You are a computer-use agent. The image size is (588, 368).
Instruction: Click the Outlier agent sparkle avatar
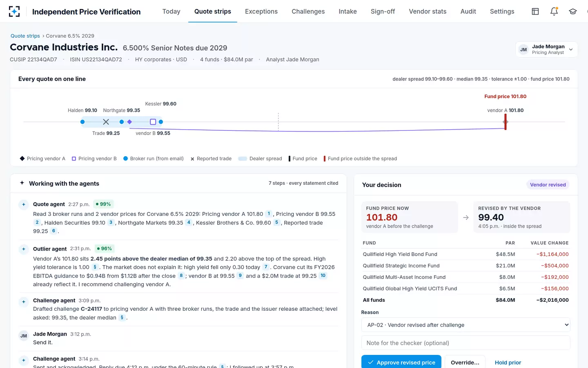[x=24, y=249]
